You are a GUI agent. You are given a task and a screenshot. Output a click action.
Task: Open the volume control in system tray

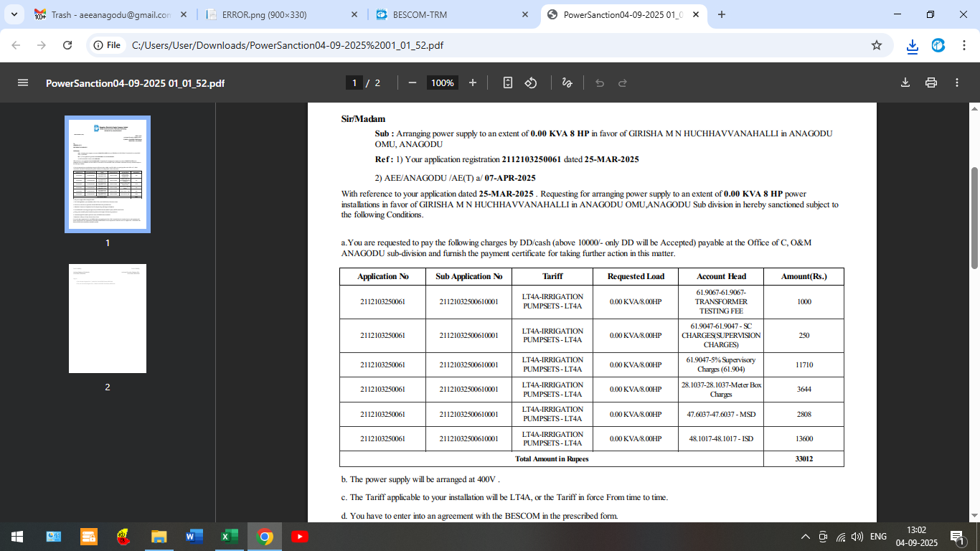(857, 537)
